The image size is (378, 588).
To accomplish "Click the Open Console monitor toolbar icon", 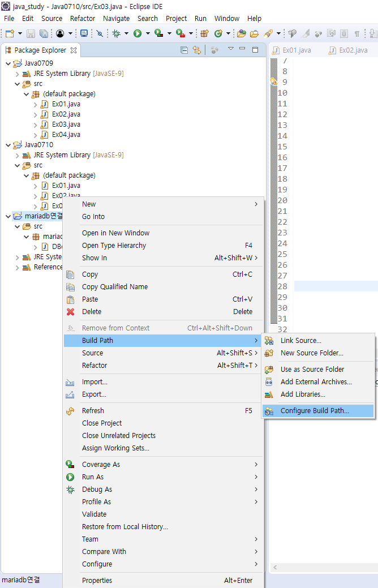I will (84, 34).
